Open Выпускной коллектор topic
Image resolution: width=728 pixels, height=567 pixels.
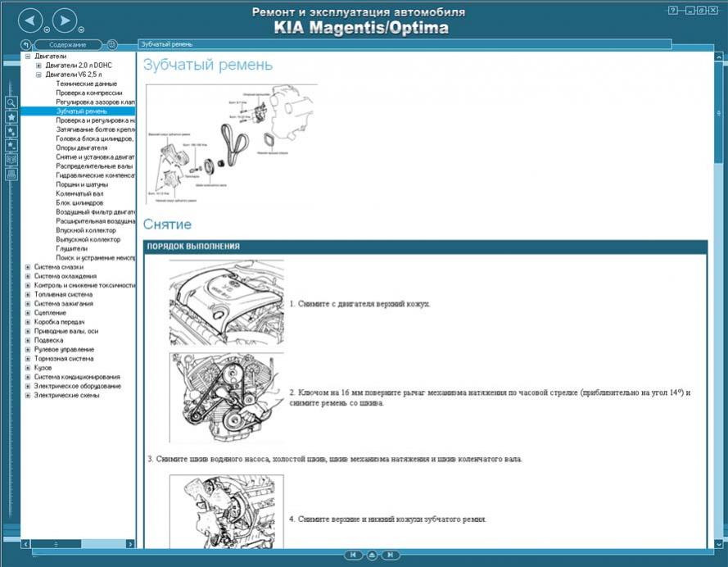click(88, 239)
